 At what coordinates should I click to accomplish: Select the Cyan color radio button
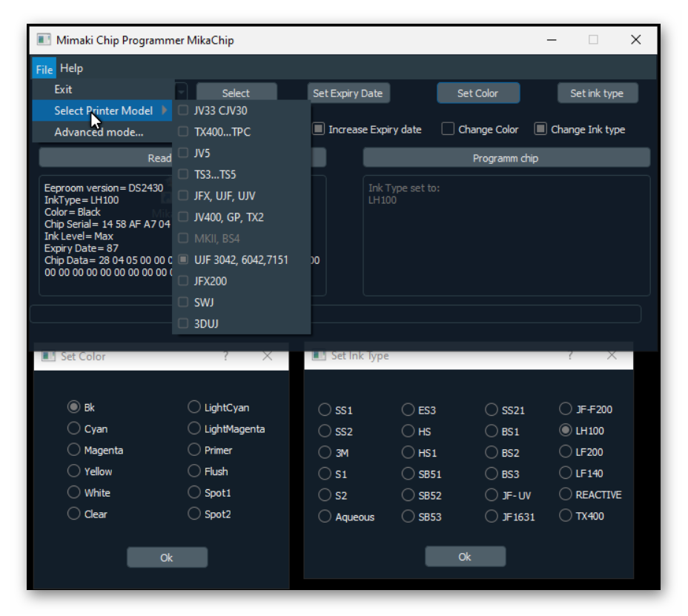point(73,428)
